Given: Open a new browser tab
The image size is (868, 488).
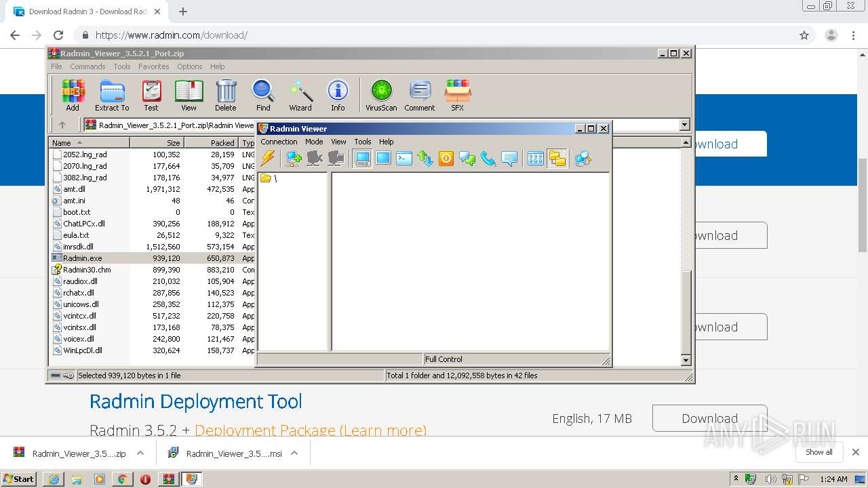Looking at the screenshot, I should [x=182, y=12].
